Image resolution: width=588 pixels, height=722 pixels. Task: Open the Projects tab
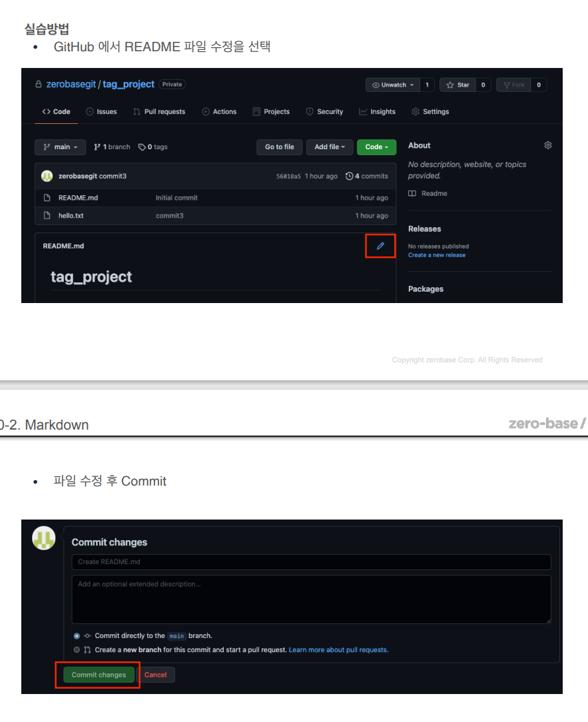pyautogui.click(x=271, y=111)
